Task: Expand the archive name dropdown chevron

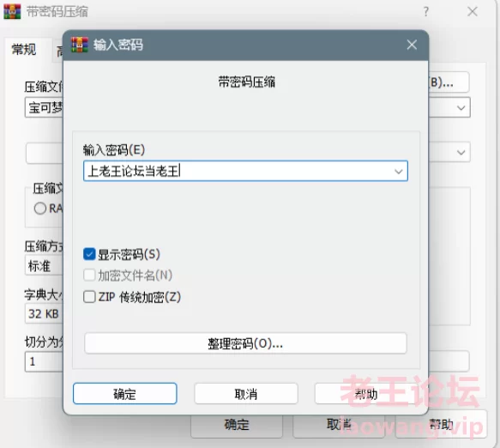Action: (x=461, y=108)
